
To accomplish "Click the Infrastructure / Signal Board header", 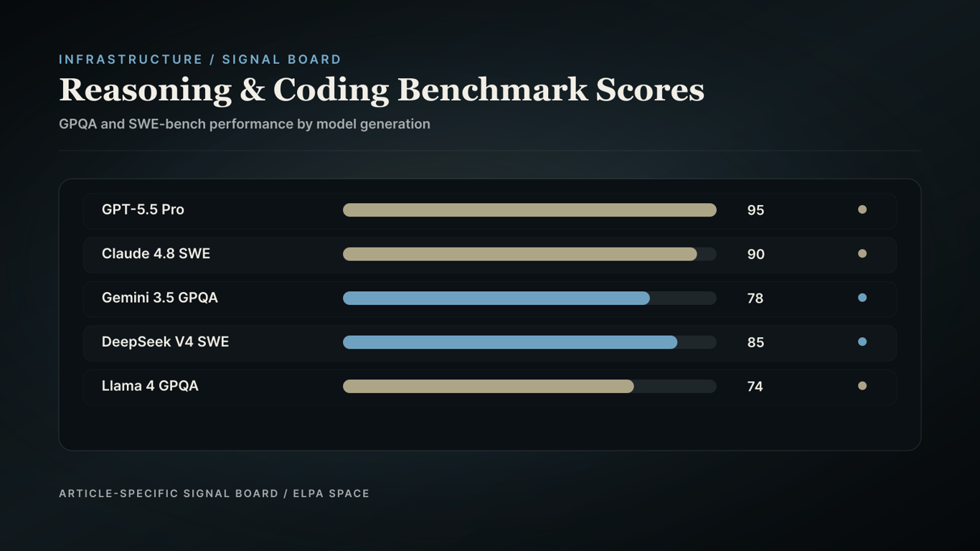I will (200, 60).
